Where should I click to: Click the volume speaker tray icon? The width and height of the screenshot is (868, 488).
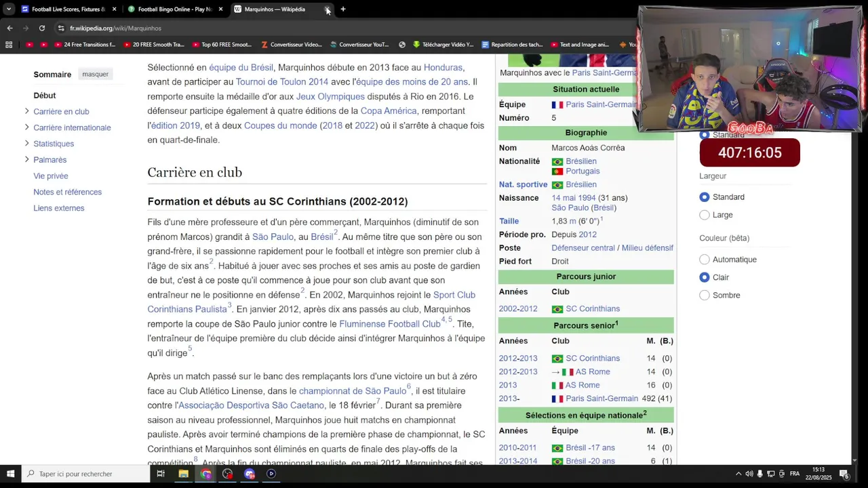tap(749, 474)
